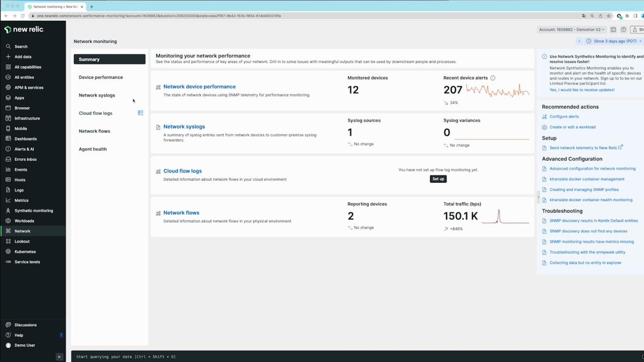644x362 pixels.
Task: Step time range back with left chevron
Action: pos(579,41)
